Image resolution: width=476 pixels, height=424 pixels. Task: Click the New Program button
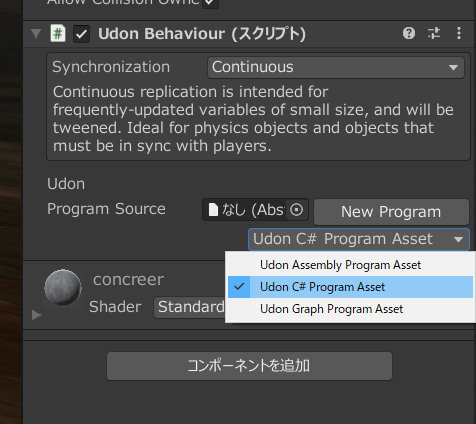point(391,212)
